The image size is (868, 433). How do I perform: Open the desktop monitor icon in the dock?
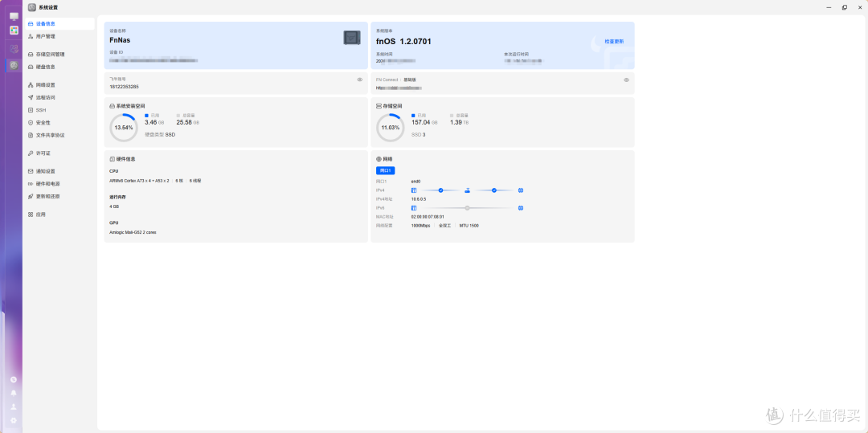coord(14,17)
